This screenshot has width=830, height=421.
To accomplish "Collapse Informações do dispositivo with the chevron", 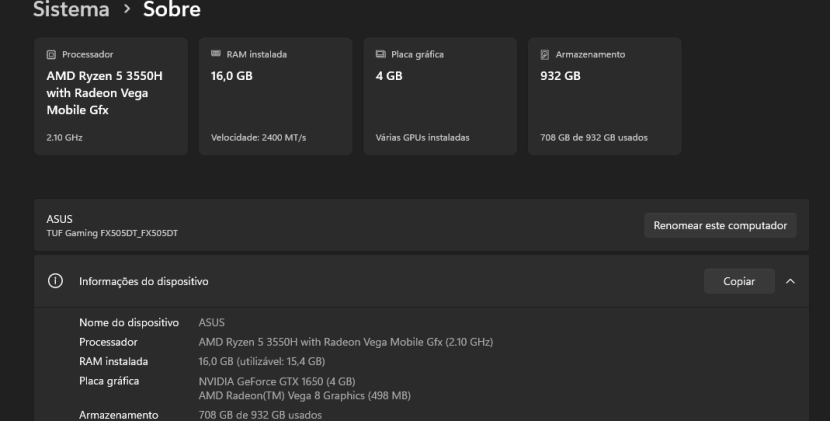I will click(x=790, y=281).
